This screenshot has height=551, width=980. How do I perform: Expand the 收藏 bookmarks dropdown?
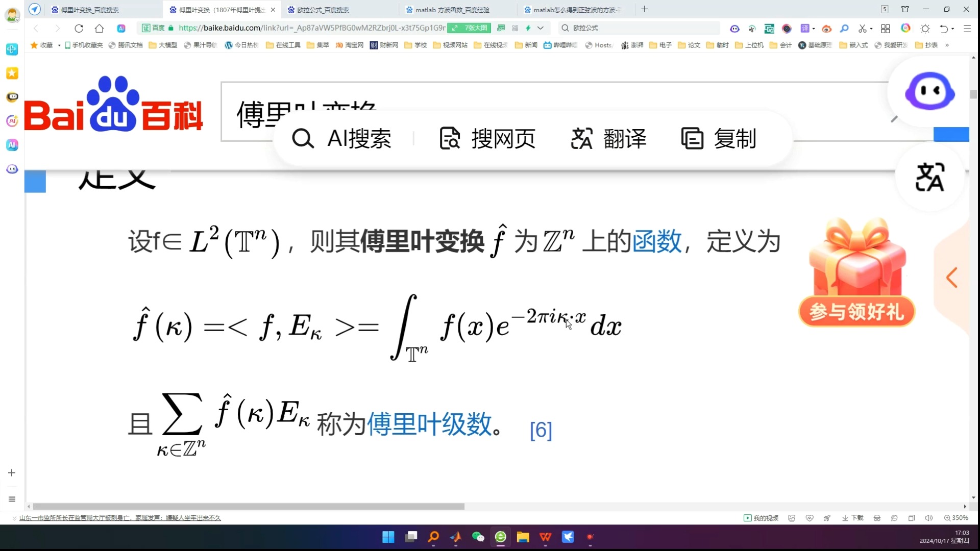click(59, 45)
